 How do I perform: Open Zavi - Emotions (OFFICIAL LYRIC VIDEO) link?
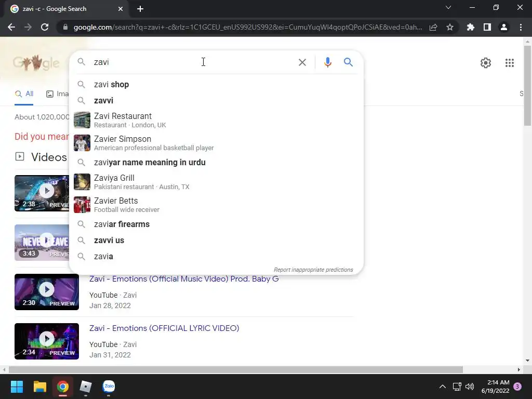click(x=164, y=328)
